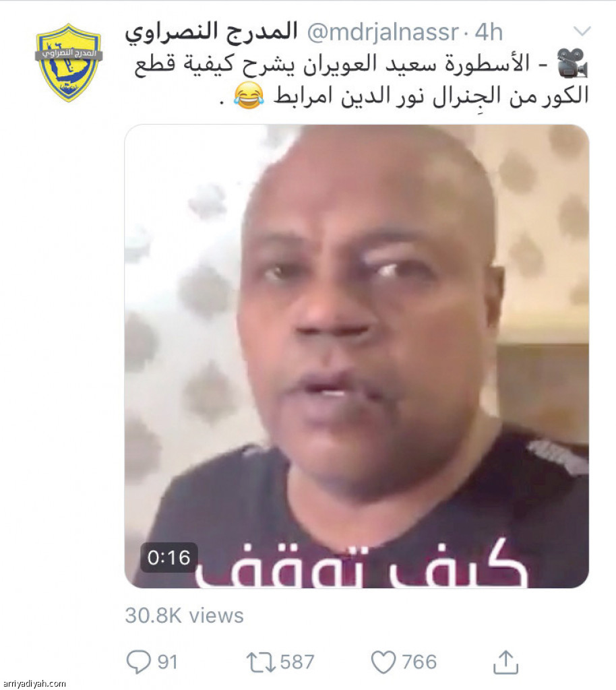616x690 pixels.
Task: Open the المدرج النصراوي display name
Action: tap(211, 32)
